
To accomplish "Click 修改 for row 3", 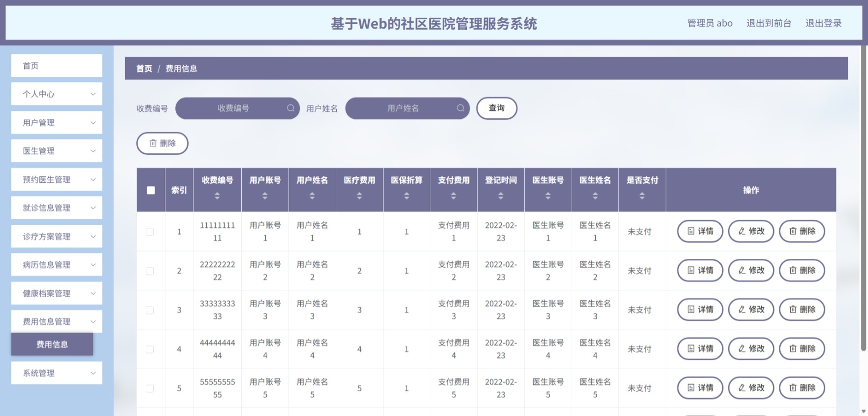I will pyautogui.click(x=751, y=310).
